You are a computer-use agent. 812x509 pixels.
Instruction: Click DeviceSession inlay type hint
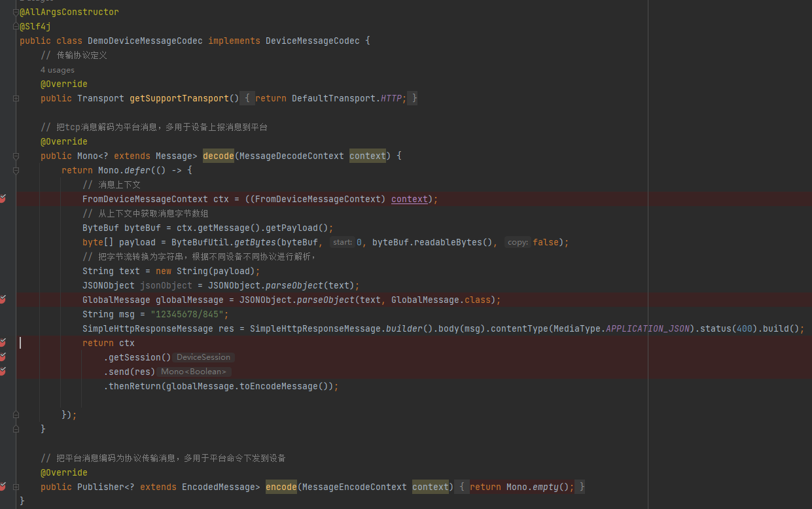[x=203, y=357]
